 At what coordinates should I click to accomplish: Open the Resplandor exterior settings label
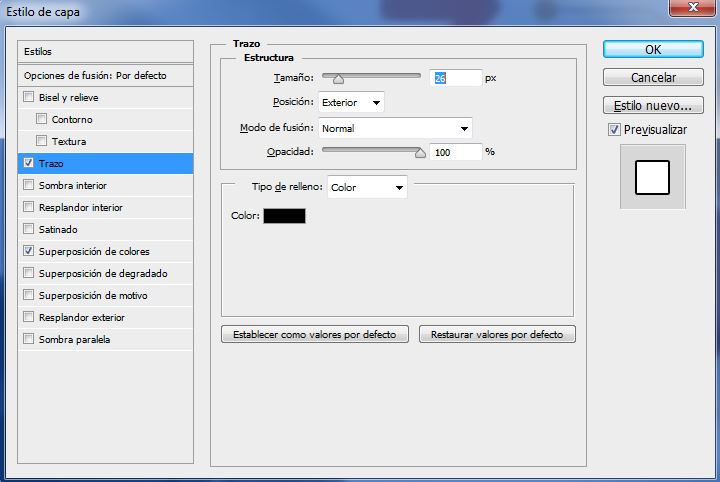(82, 318)
